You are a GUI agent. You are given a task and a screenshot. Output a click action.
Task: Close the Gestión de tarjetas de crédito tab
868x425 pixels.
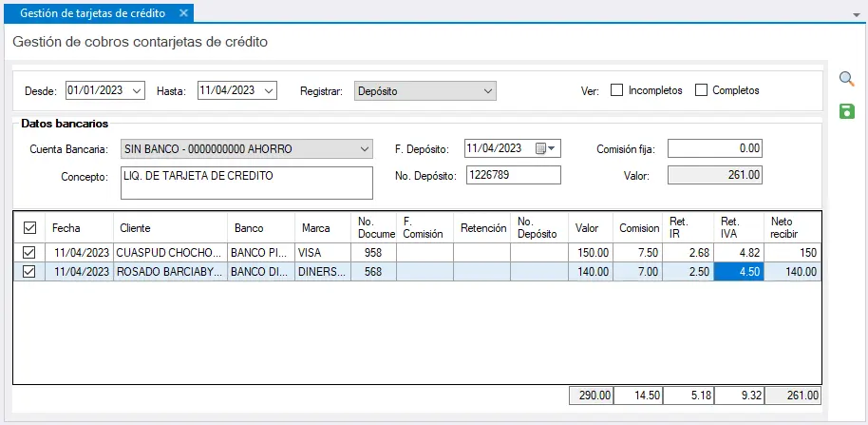[x=183, y=13]
